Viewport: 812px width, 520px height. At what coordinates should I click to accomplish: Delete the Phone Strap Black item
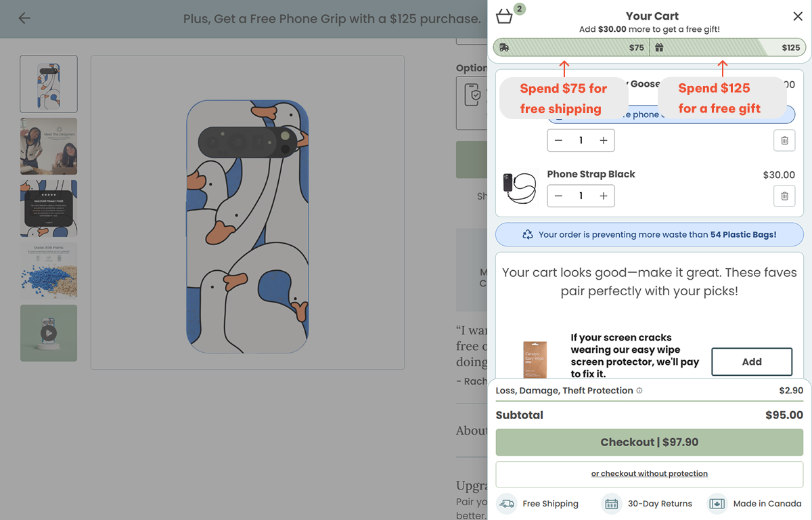point(784,196)
